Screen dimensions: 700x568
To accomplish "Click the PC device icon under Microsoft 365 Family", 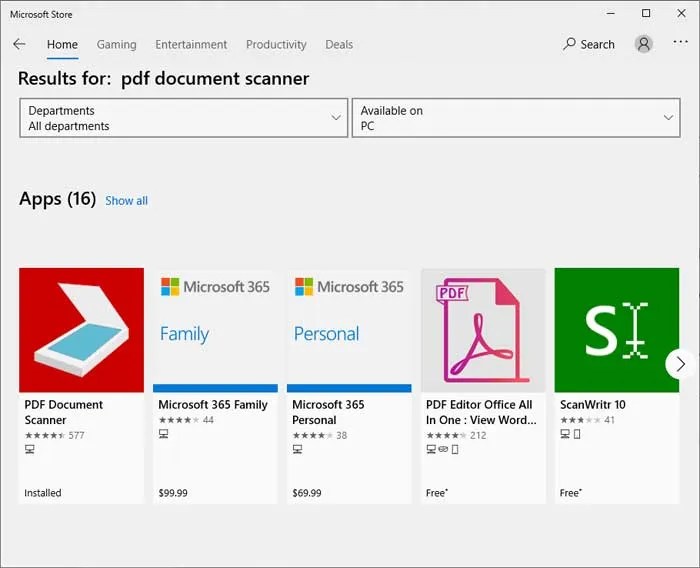I will point(164,434).
